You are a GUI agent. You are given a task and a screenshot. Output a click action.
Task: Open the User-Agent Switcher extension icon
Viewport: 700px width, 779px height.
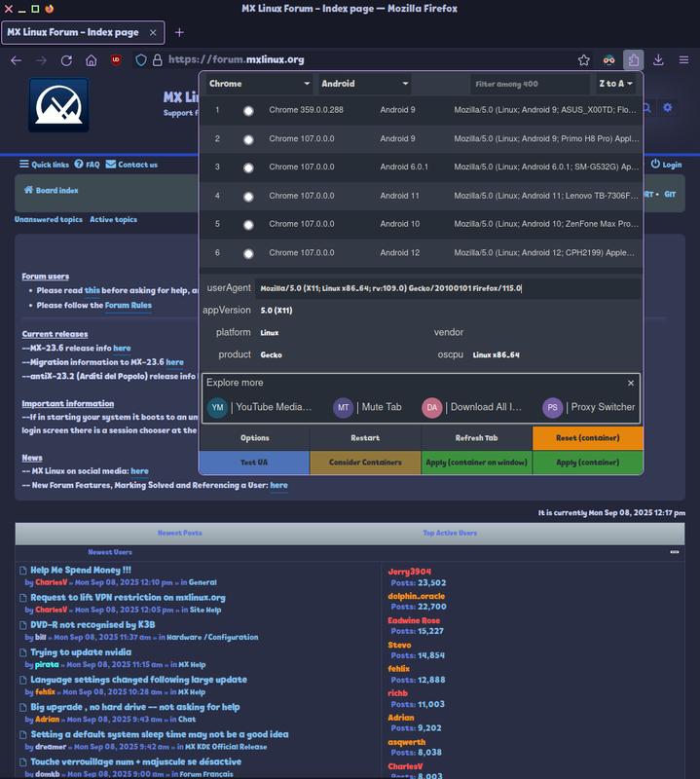(608, 60)
